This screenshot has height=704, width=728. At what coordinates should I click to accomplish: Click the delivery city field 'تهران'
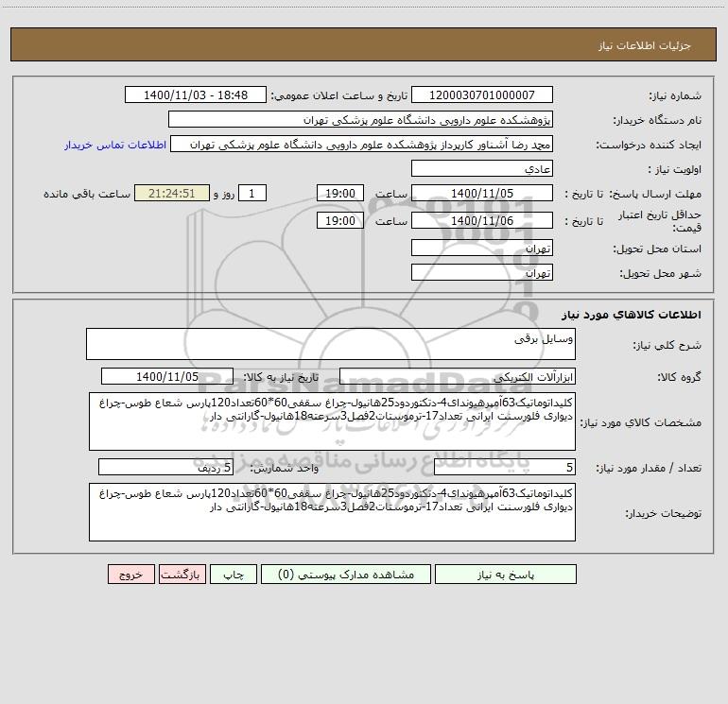tap(482, 272)
